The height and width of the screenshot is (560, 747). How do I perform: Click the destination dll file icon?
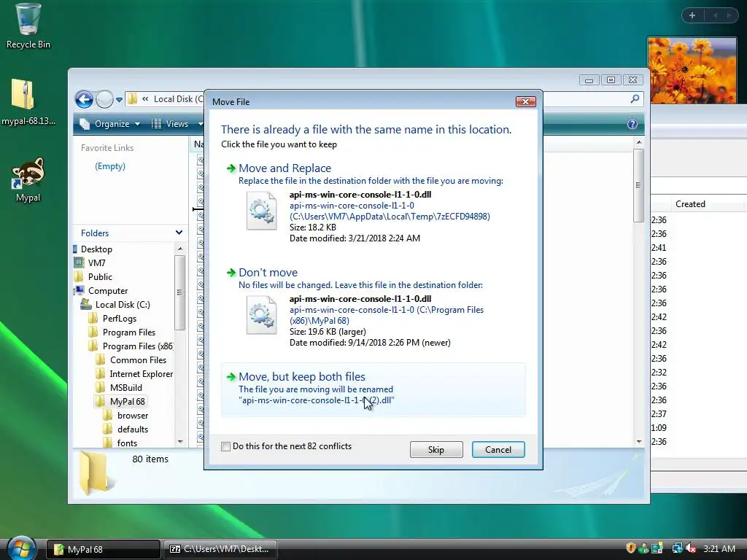(261, 315)
